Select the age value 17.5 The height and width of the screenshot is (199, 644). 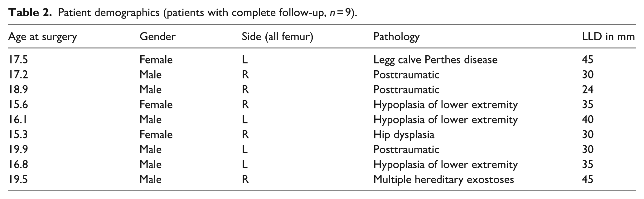[x=18, y=60]
